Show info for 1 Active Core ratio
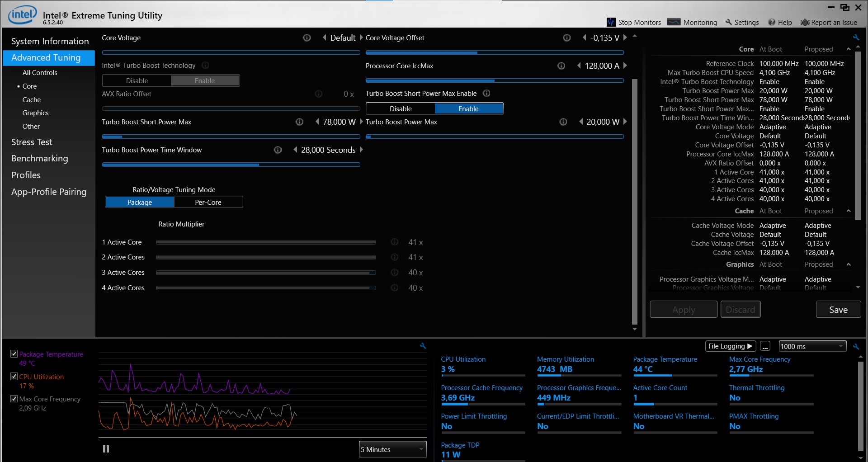The image size is (868, 462). point(395,242)
